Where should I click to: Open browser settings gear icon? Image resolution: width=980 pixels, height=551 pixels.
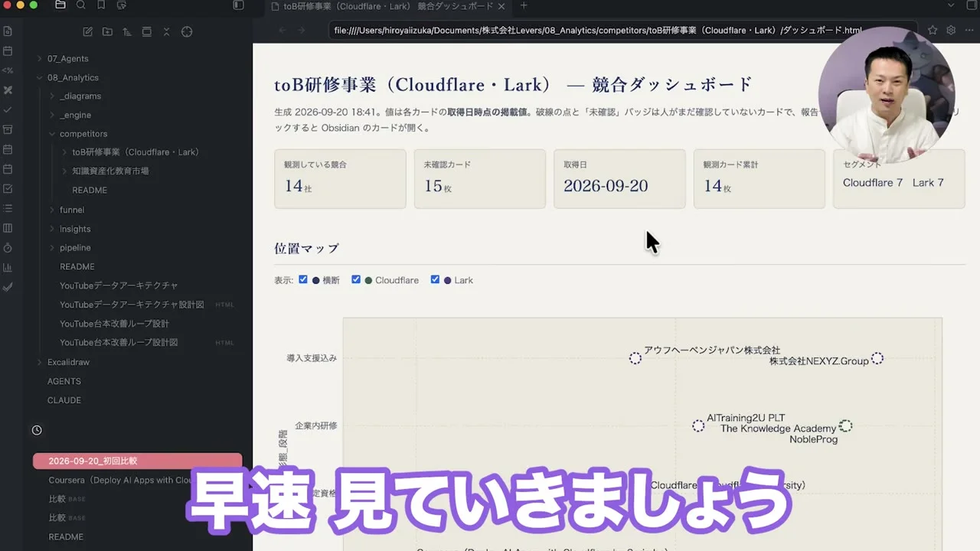click(x=951, y=31)
